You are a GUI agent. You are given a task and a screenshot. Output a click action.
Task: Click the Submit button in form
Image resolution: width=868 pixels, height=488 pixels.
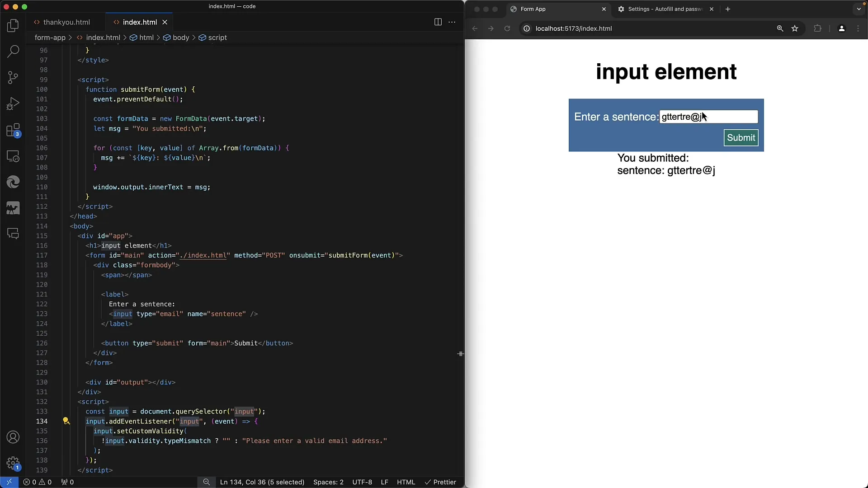click(x=741, y=138)
